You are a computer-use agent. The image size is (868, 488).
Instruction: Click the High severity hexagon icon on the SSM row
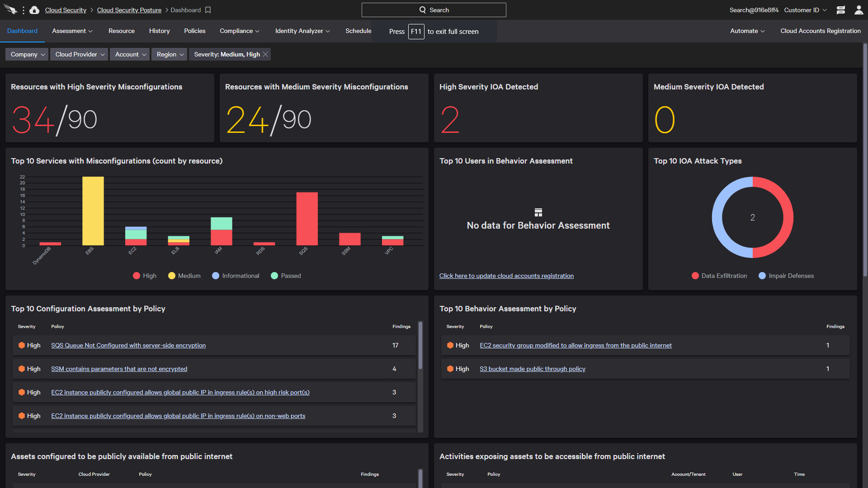click(x=22, y=369)
